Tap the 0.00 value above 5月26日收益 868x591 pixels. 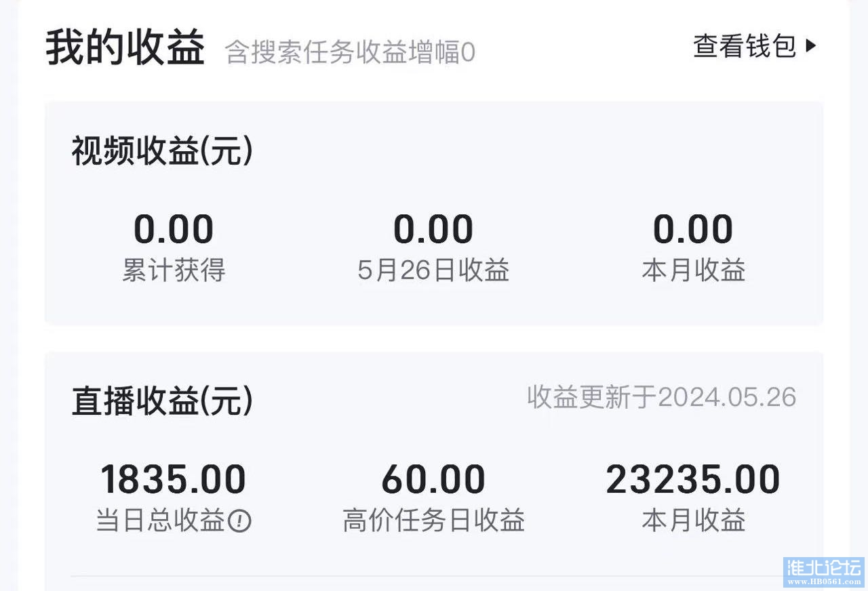pyautogui.click(x=433, y=229)
